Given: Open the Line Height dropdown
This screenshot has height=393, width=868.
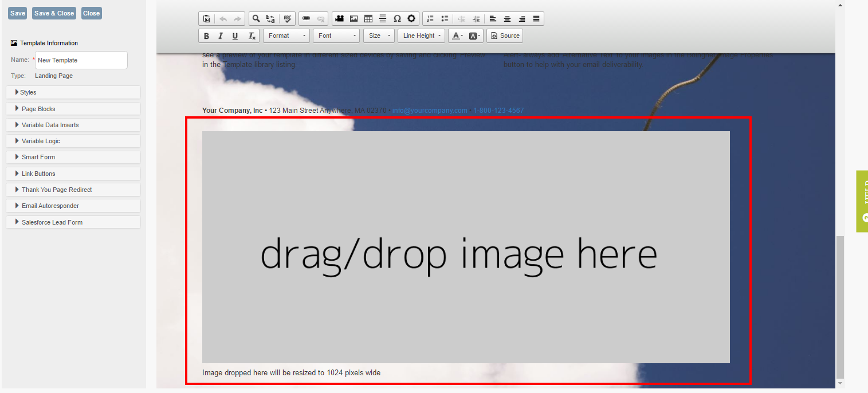Looking at the screenshot, I should [422, 36].
